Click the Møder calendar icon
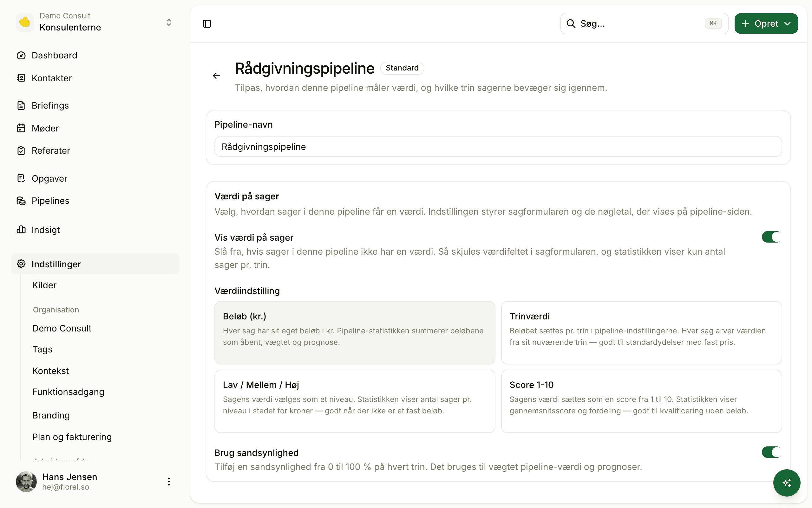This screenshot has height=508, width=812. (x=21, y=128)
